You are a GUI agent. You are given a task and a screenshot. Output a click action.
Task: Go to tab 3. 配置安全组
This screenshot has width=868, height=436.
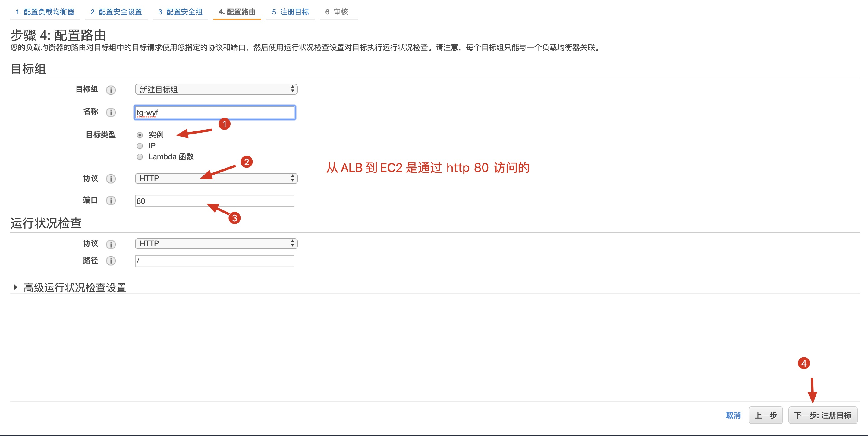coord(180,12)
